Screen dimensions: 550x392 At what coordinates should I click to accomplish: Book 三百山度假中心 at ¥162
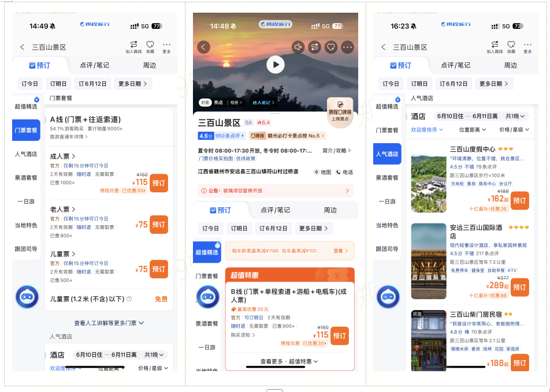click(520, 200)
